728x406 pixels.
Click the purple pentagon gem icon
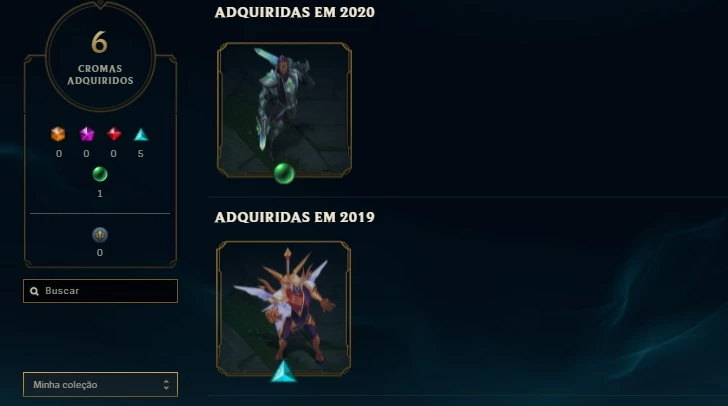click(87, 134)
